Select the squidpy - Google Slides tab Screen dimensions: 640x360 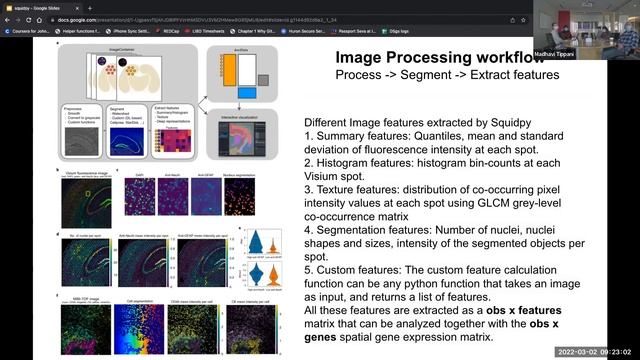tap(42, 8)
